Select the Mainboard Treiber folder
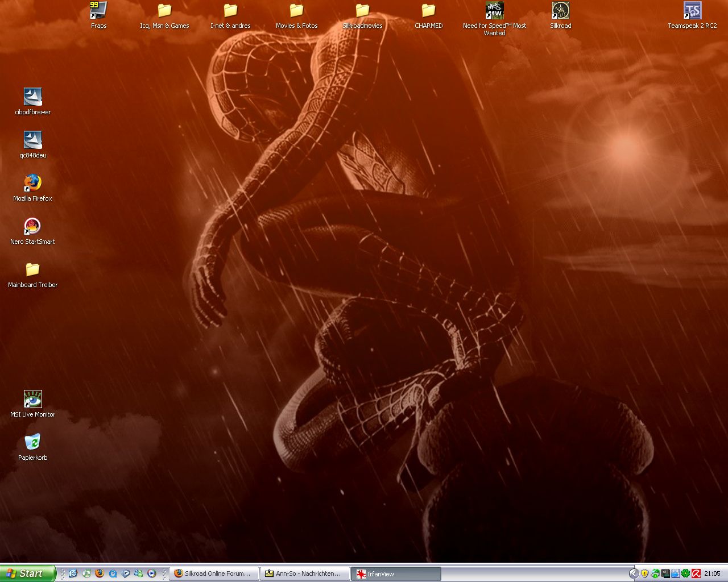Screen dimensions: 728x582 (32, 269)
